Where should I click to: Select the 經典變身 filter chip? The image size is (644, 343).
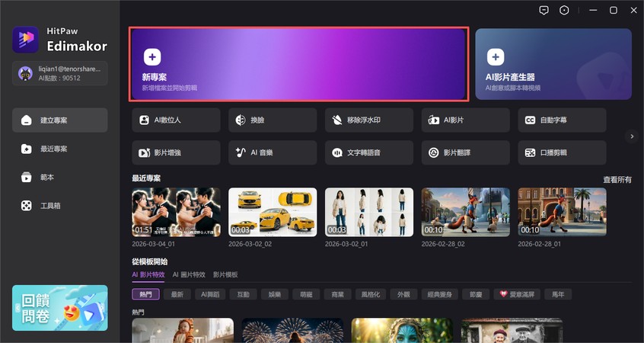click(x=440, y=294)
